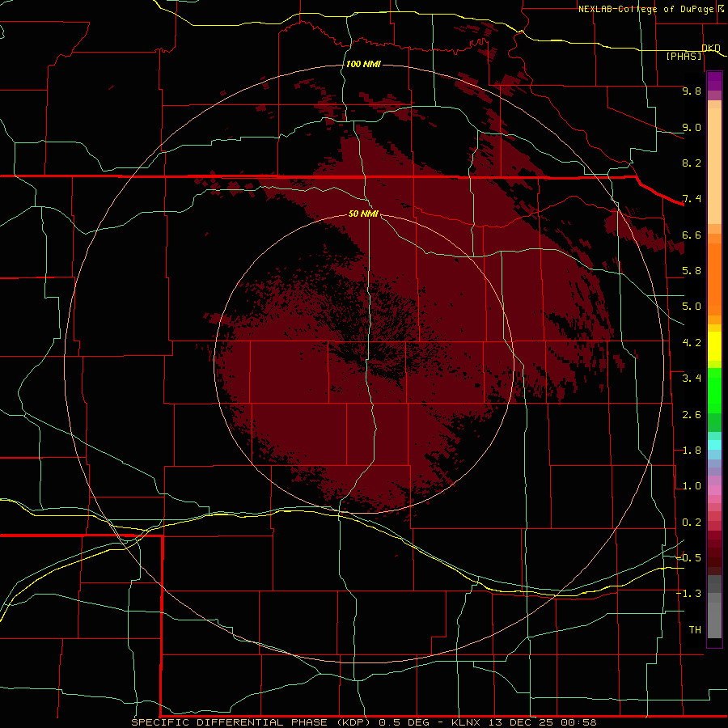
Task: Click the SPECIFIC DIFFERENTIAL PHASE (KDP) caption
Action: coord(250,722)
